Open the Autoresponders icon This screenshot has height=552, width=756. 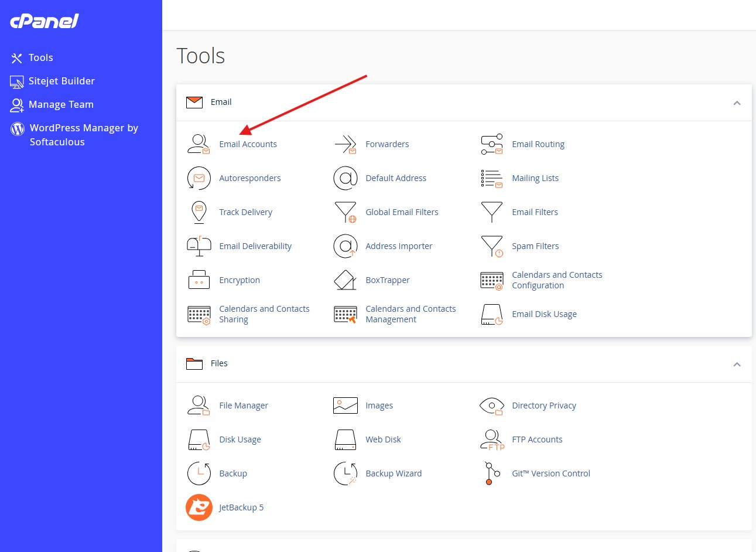199,178
